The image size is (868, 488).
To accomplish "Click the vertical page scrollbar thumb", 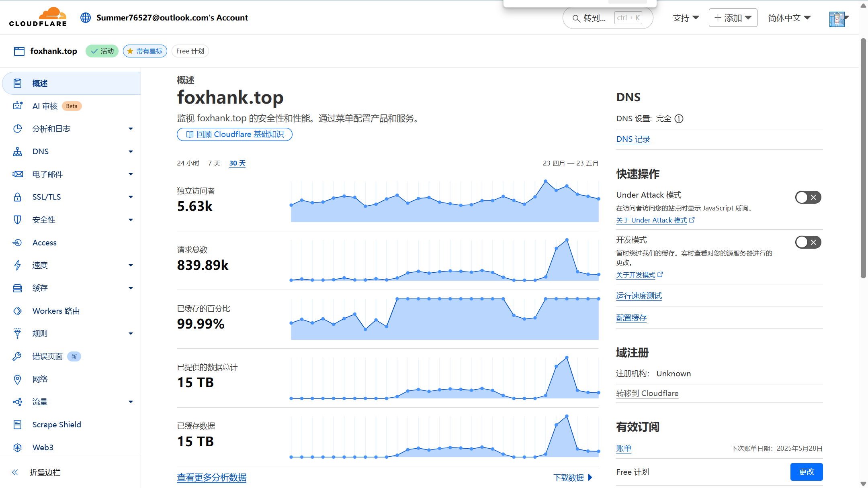I will point(863,157).
